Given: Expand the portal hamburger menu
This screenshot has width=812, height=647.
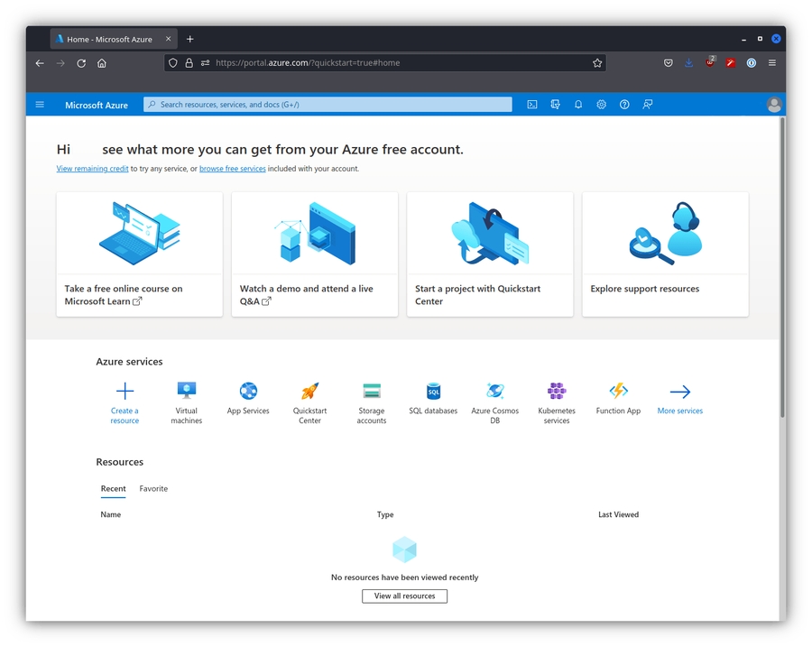Looking at the screenshot, I should tap(40, 105).
